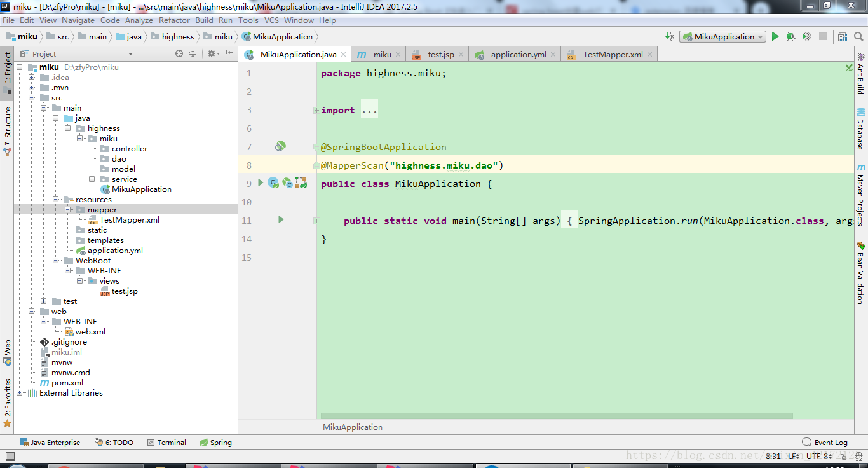Close the miku pom tab

click(398, 55)
